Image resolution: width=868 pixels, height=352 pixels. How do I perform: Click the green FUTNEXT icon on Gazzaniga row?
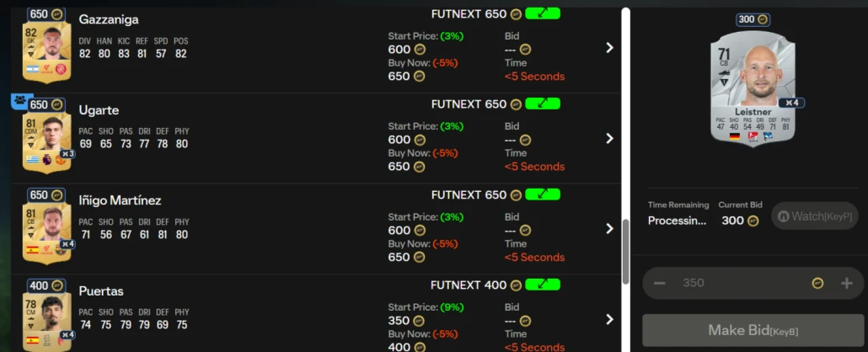coord(543,13)
